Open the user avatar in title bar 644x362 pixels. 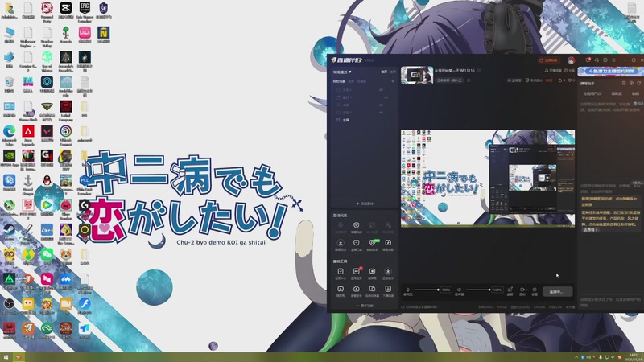click(x=571, y=60)
